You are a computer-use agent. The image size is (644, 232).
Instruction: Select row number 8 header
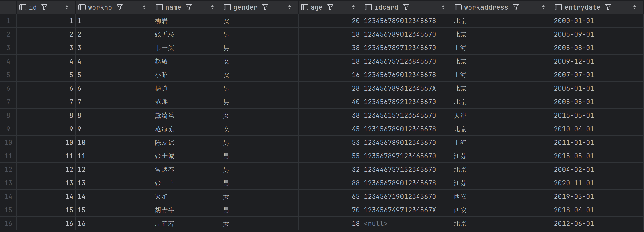pyautogui.click(x=8, y=115)
